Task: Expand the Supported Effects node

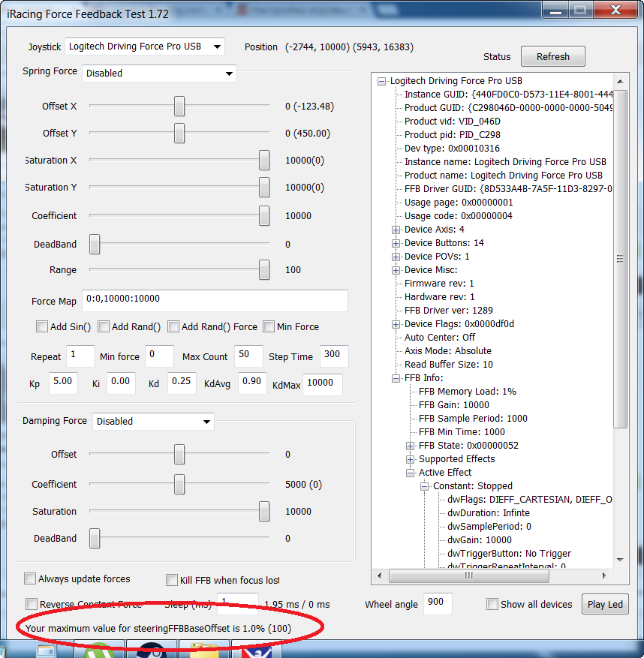Action: (x=411, y=459)
